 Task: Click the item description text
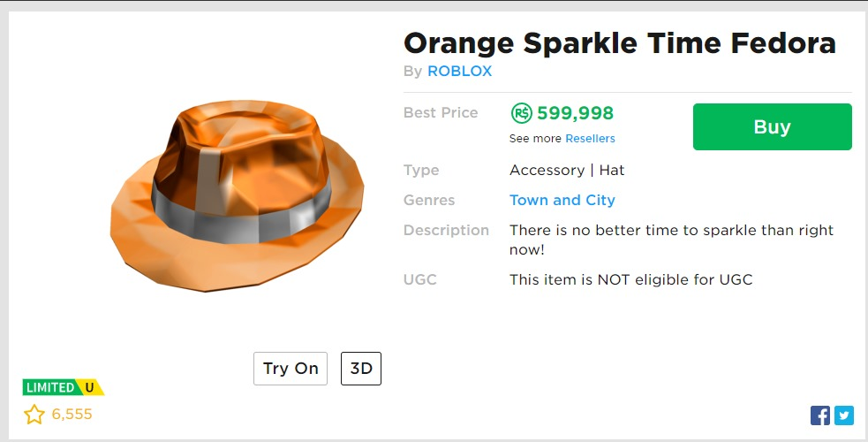coord(671,240)
